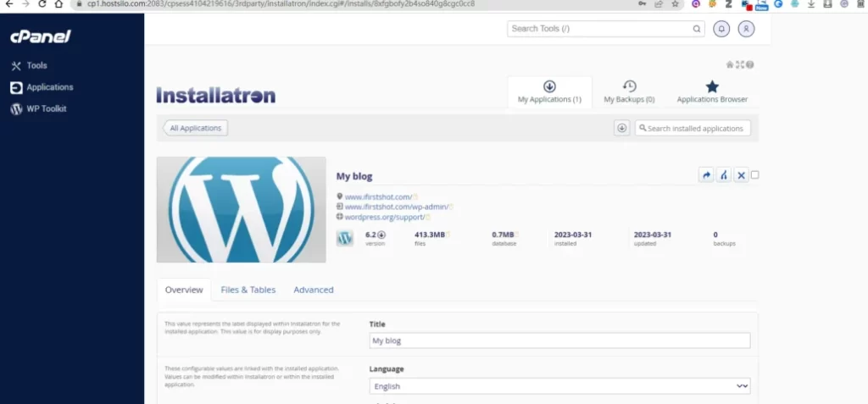Click the 0.7MB database value
Viewport: 868px width, 404px height.
point(503,235)
